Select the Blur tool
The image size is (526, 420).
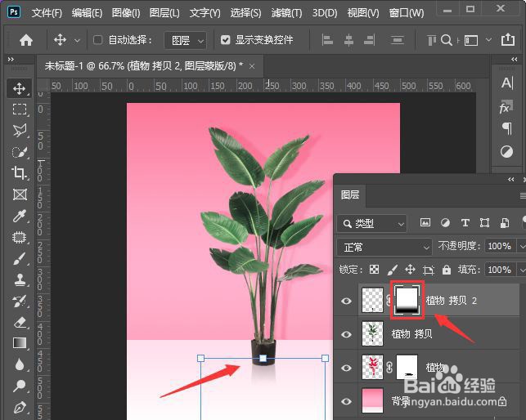tap(19, 364)
